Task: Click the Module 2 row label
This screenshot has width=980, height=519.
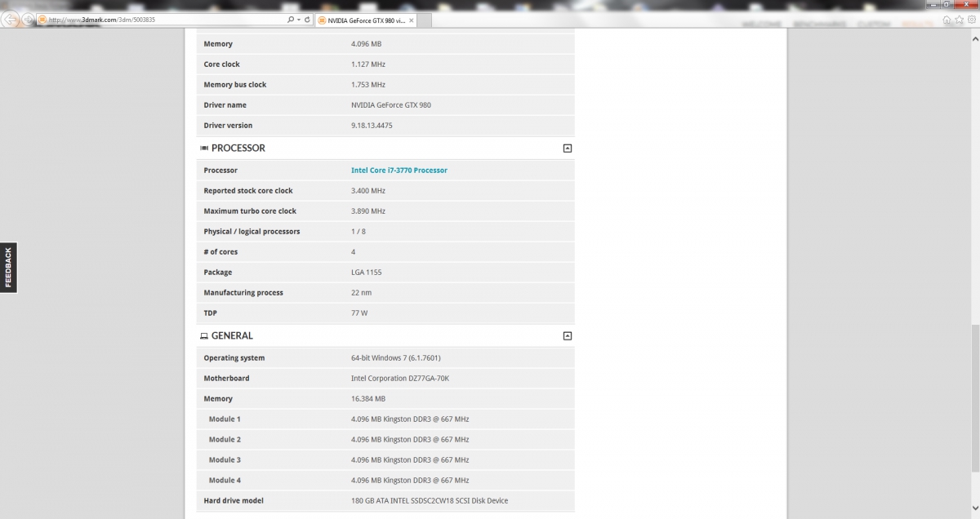Action: (225, 440)
